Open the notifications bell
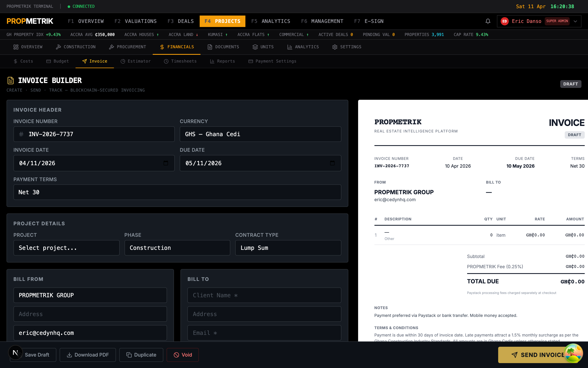This screenshot has width=588, height=368. pos(488,21)
